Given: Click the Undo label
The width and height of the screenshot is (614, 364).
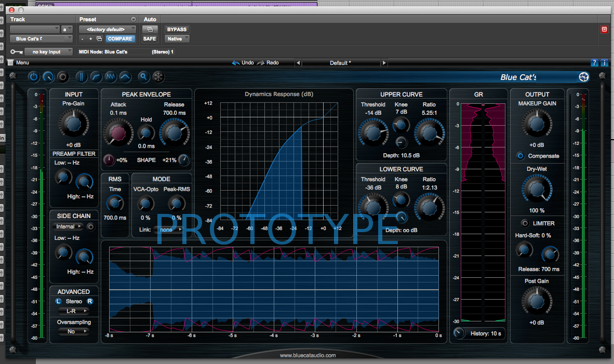Looking at the screenshot, I should (247, 63).
